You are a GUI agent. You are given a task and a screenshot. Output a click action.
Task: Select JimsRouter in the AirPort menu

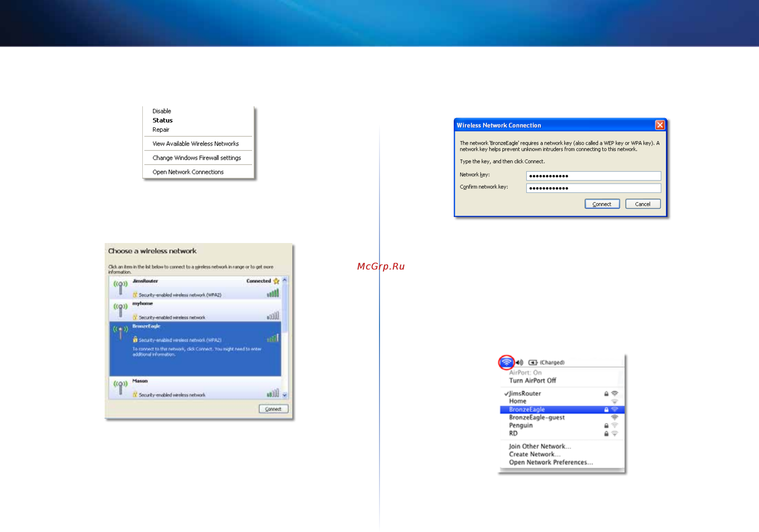[562, 394]
